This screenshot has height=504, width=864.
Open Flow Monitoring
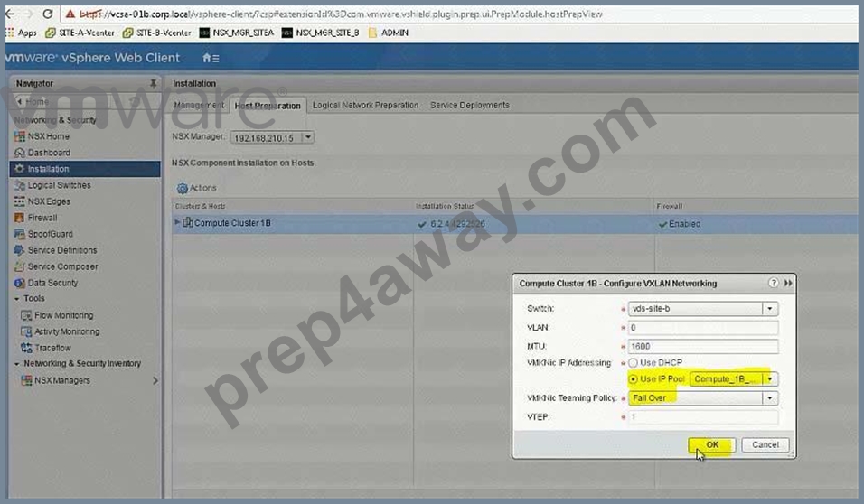pyautogui.click(x=57, y=315)
